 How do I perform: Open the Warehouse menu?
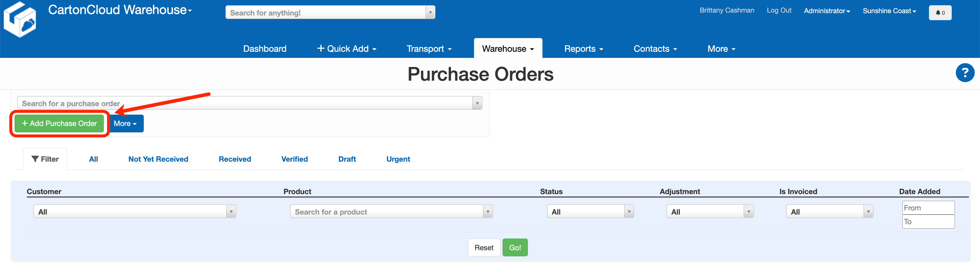pos(508,49)
